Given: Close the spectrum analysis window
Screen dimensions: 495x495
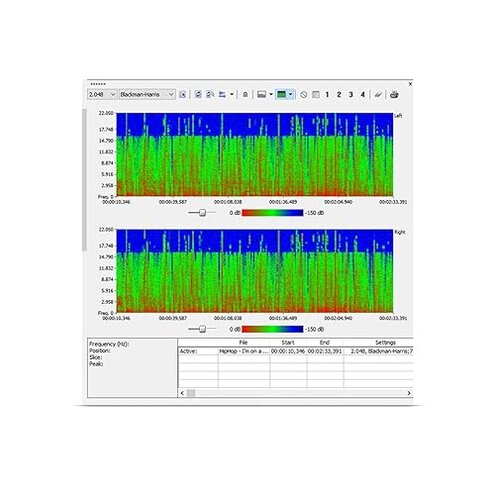Looking at the screenshot, I should click(410, 84).
